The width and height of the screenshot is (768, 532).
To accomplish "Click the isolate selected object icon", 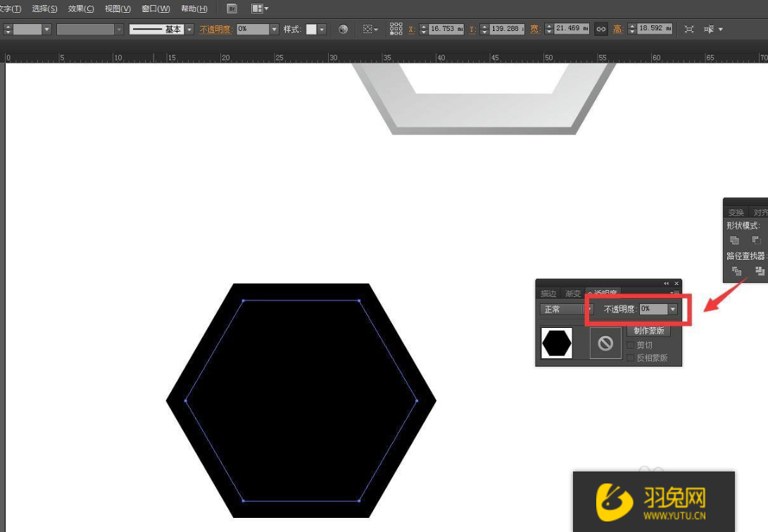I will [709, 30].
